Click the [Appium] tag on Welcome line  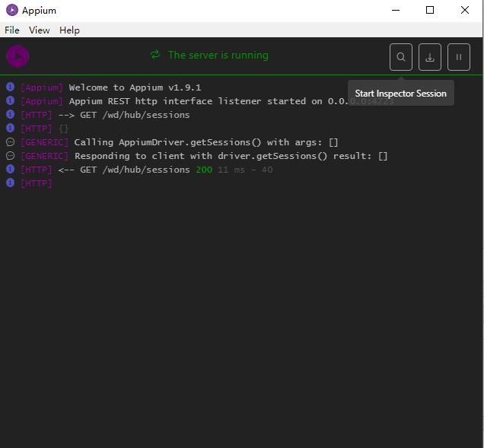tap(42, 87)
